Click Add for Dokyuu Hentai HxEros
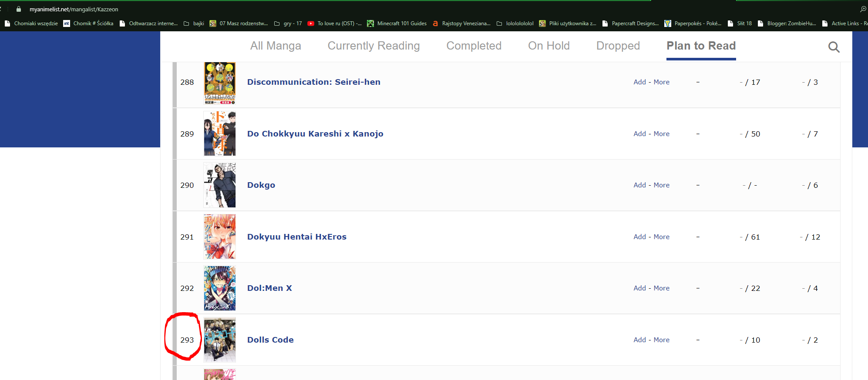This screenshot has height=380, width=868. (x=640, y=237)
